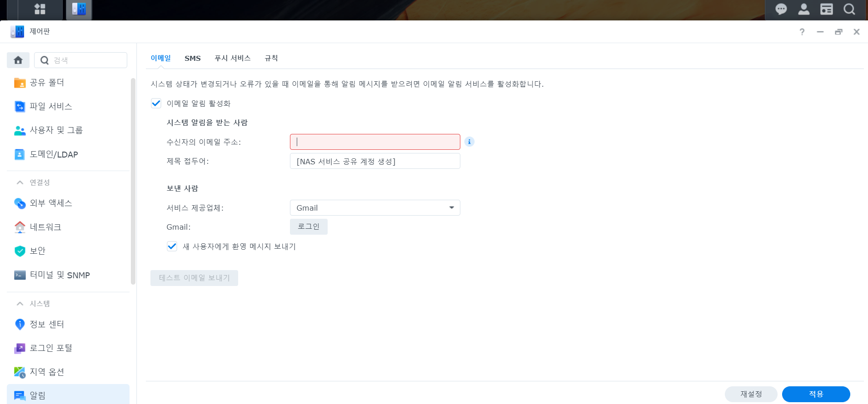Screen dimensions: 868x404
Task: Click the sidebar vertical scrollbar
Action: (133, 182)
